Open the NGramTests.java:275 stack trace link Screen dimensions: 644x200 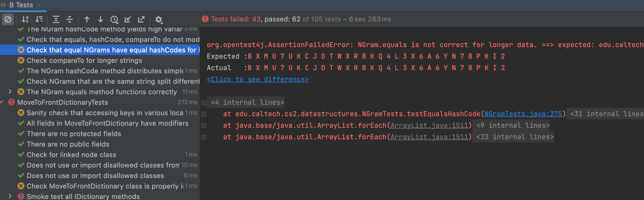[523, 114]
